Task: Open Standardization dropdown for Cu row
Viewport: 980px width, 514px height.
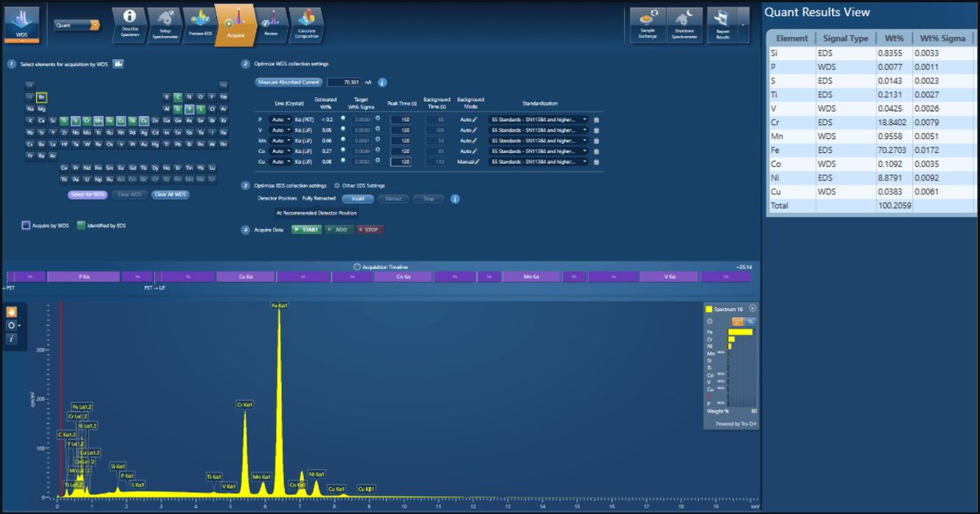Action: point(538,162)
